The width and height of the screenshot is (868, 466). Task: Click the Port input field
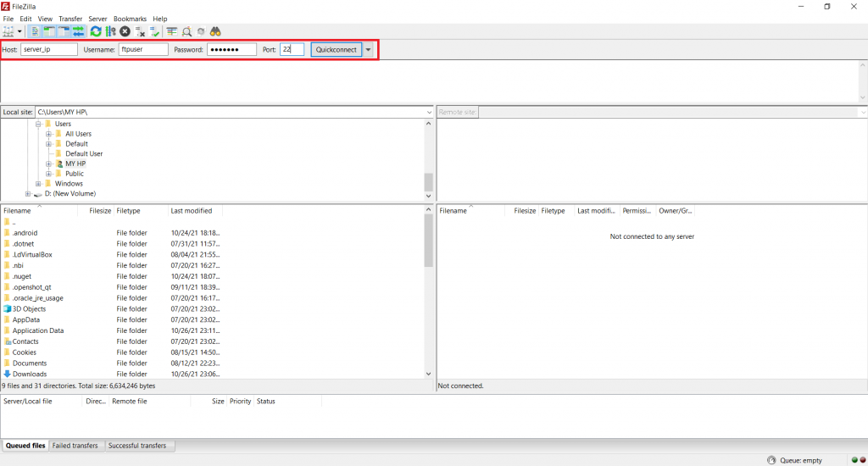point(292,49)
